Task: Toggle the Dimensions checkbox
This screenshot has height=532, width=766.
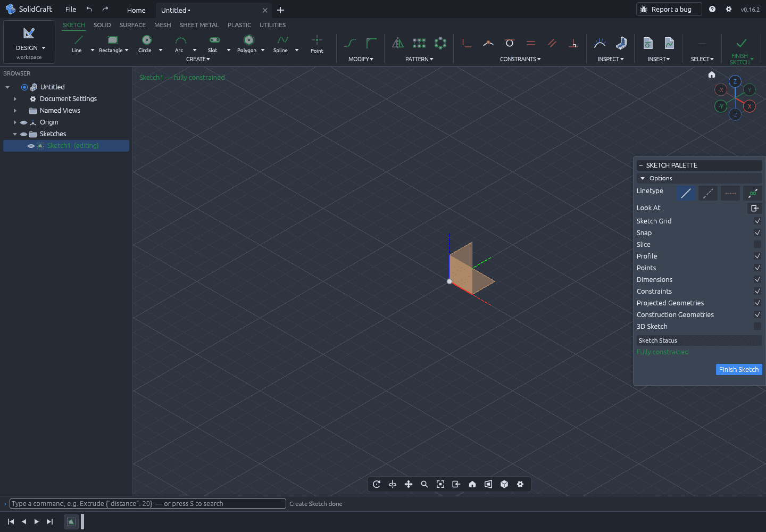Action: point(757,279)
